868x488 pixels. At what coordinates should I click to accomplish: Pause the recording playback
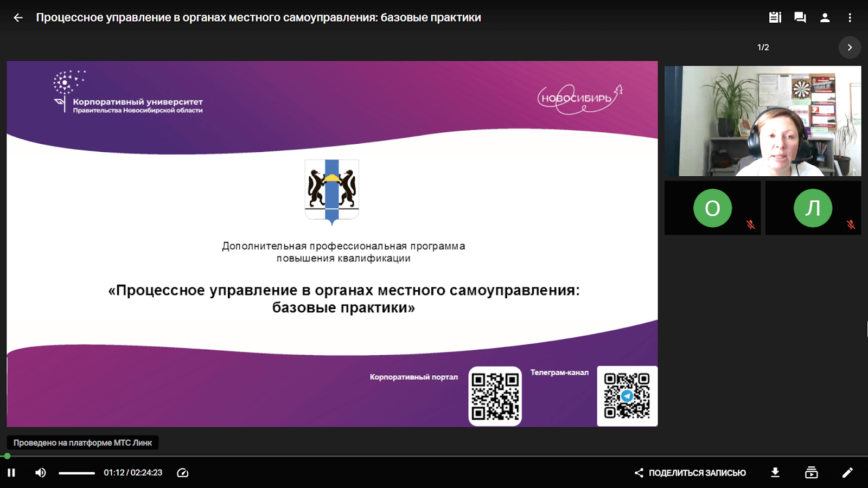coord(11,473)
